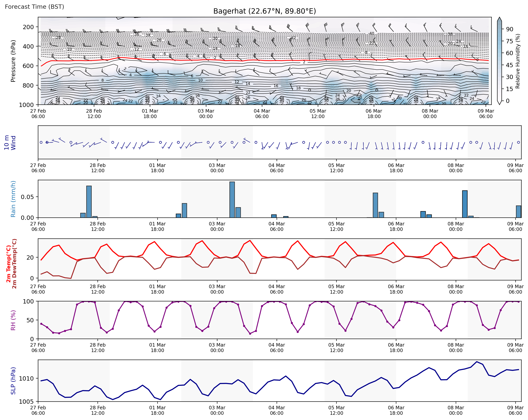Click the rain bar just after 08 Mar 00:00
This screenshot has width=528, height=420.
pyautogui.click(x=464, y=204)
